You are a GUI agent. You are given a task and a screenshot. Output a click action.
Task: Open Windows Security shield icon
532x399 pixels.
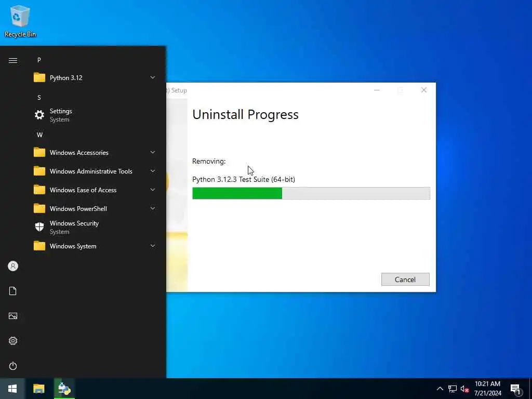pyautogui.click(x=39, y=227)
